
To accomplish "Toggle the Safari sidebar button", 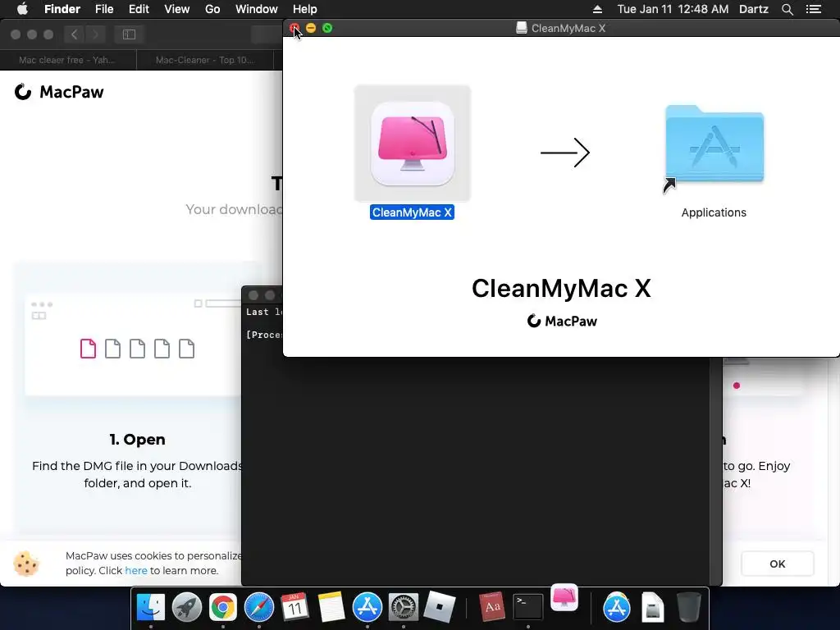I will coord(129,34).
